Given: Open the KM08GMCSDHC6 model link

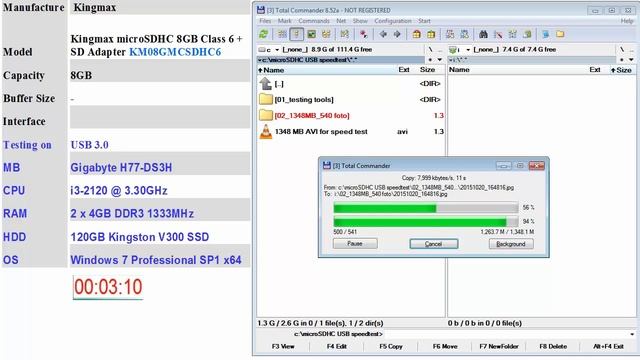Looking at the screenshot, I should coord(175,52).
